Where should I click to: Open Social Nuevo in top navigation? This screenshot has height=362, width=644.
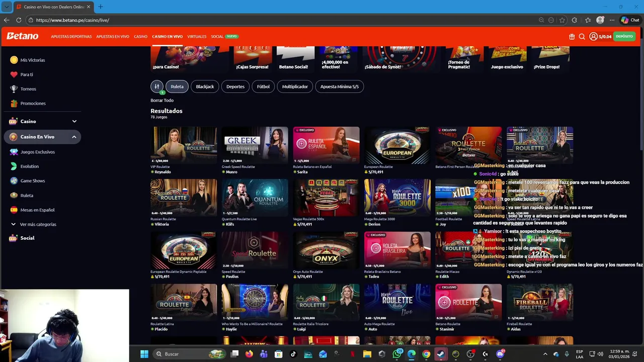point(224,37)
